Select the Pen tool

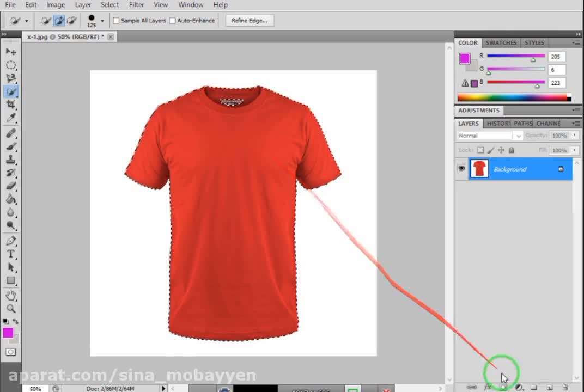point(11,241)
